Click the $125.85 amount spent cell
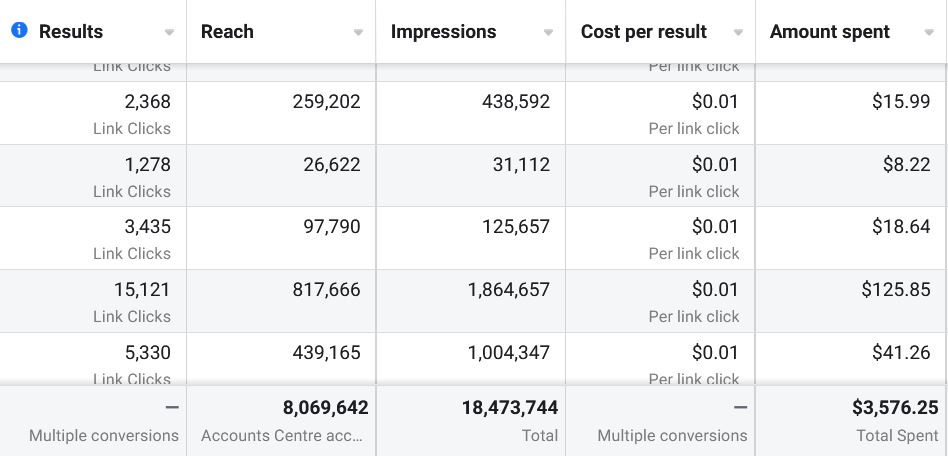The image size is (948, 456). tap(895, 290)
